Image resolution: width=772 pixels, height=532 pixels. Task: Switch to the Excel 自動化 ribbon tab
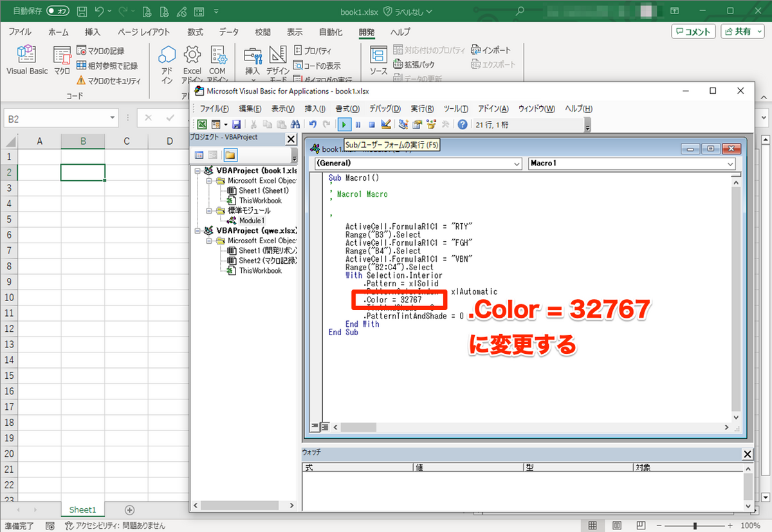coord(331,32)
